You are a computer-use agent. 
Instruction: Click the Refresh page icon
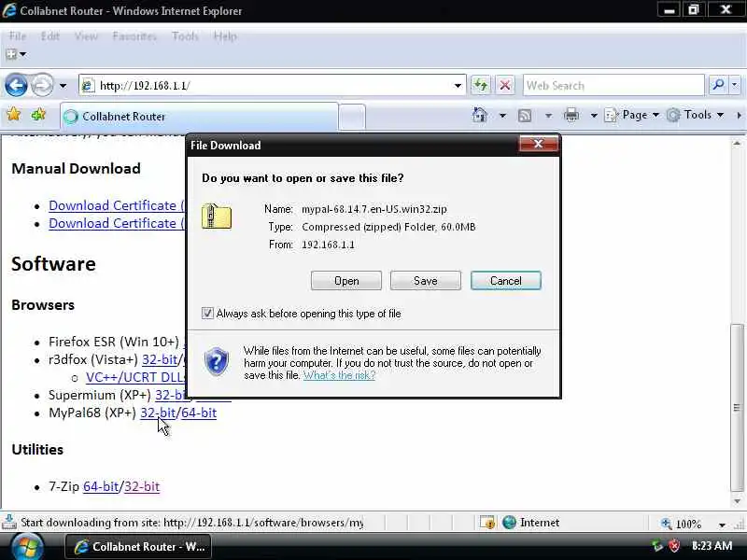(481, 86)
